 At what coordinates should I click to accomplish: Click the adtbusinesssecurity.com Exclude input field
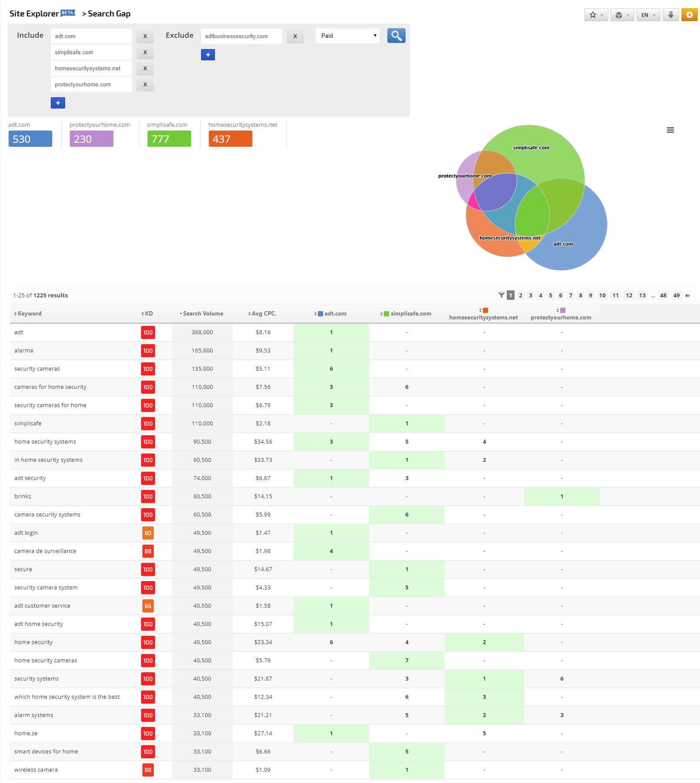(x=241, y=36)
